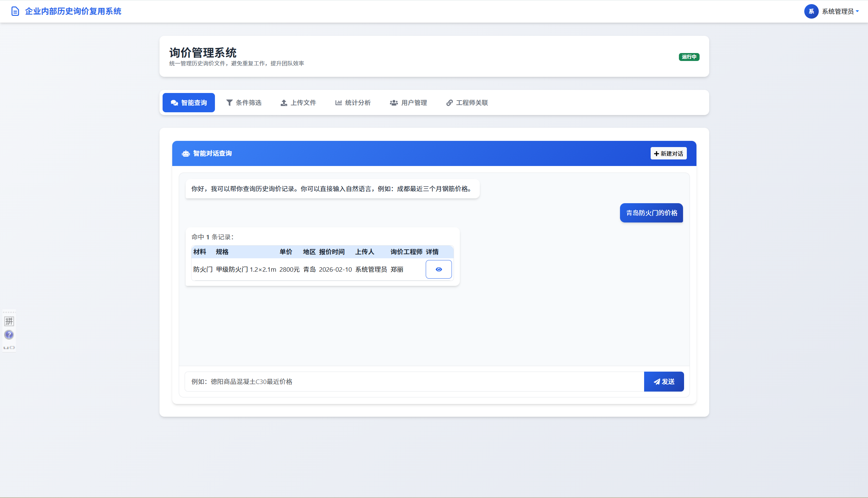868x498 pixels.
Task: Click the 青岛防火门的价格 message bubble
Action: (651, 213)
